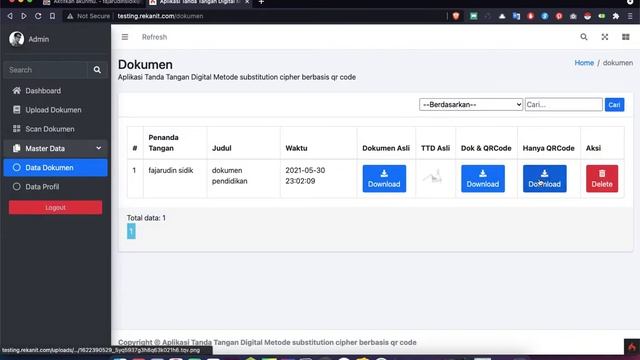The width and height of the screenshot is (640, 360).
Task: Click the Scan Dokumen grid icon
Action: [x=16, y=129]
